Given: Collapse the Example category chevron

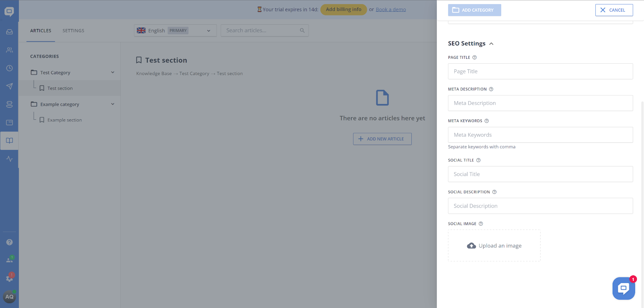Looking at the screenshot, I should click(113, 104).
